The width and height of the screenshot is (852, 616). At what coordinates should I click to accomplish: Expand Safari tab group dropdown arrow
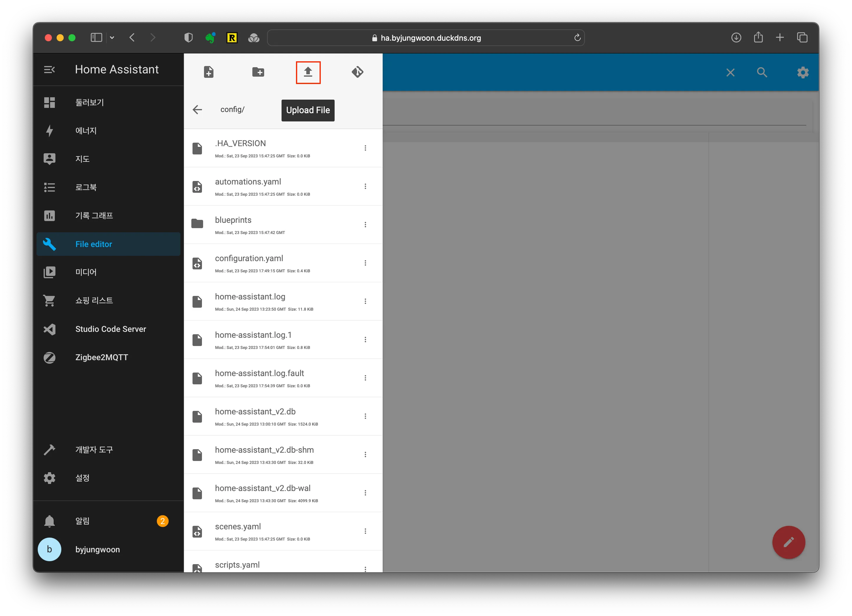click(x=112, y=37)
